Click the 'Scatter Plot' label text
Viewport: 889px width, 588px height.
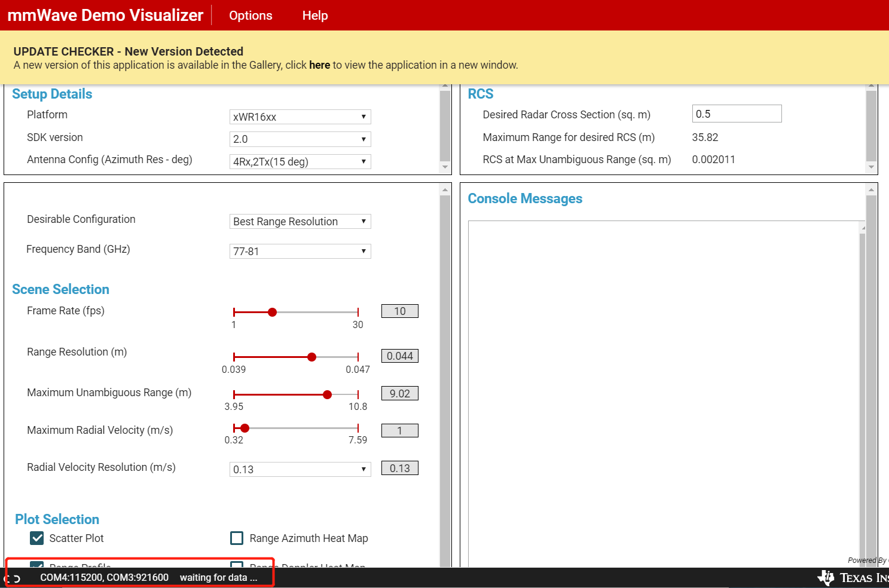(x=77, y=538)
